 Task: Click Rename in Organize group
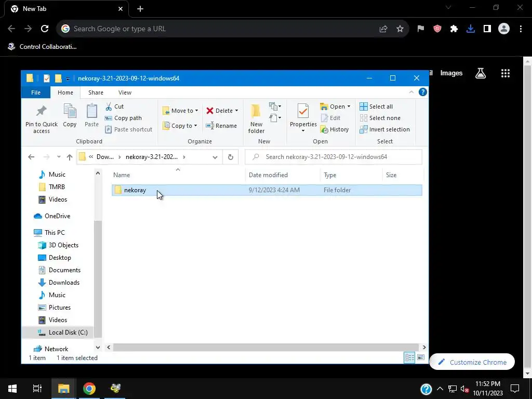click(x=221, y=126)
